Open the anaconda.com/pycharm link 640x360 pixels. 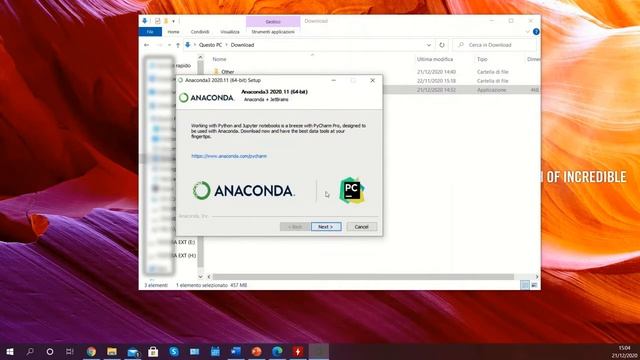229,156
